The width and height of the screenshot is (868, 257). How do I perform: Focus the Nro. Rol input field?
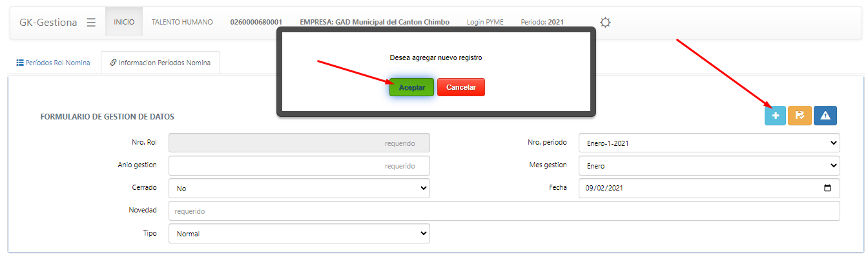tap(299, 143)
